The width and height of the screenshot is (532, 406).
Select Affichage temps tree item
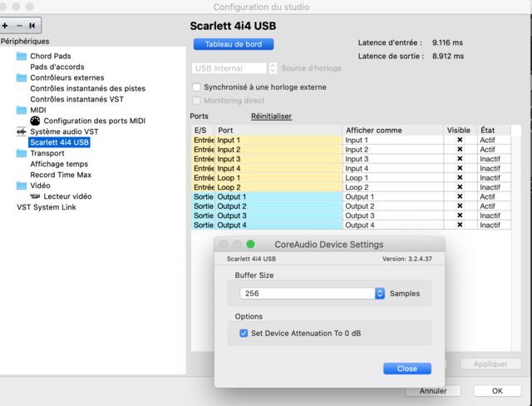(x=59, y=164)
